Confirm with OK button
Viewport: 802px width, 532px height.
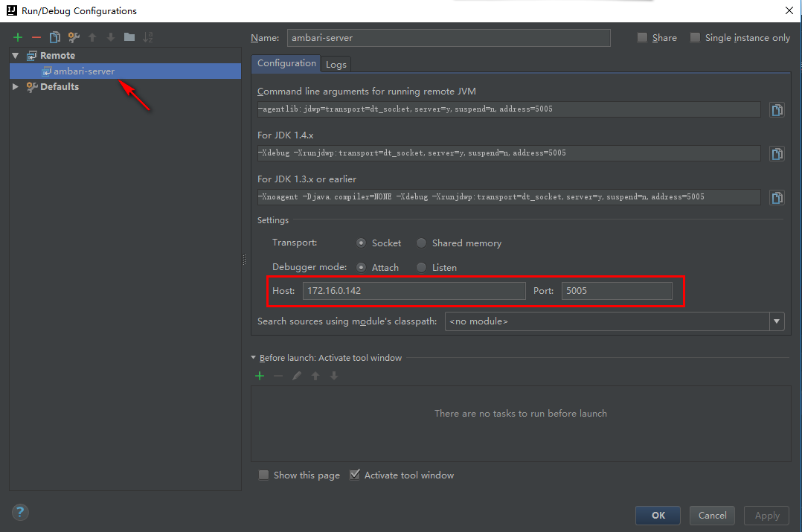[658, 515]
